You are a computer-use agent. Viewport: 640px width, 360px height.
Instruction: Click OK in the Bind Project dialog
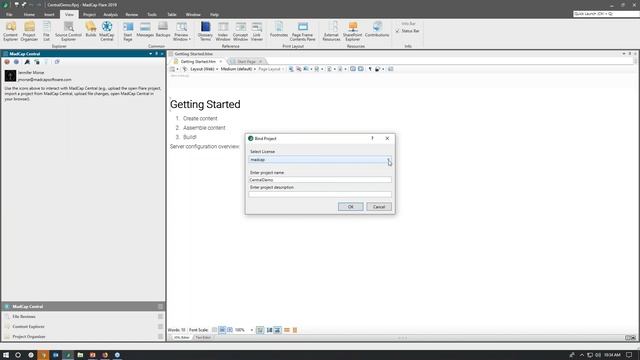click(351, 207)
